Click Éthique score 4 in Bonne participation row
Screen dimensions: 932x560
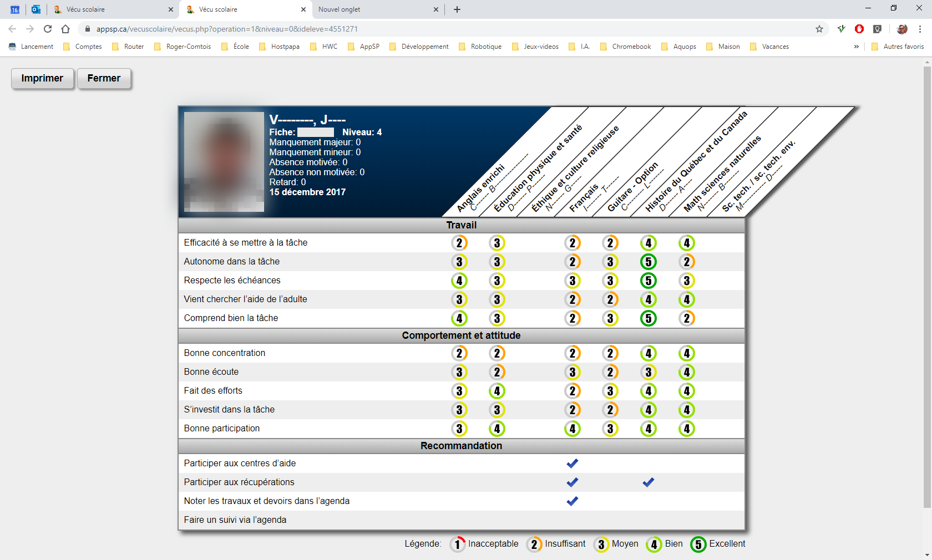(573, 429)
